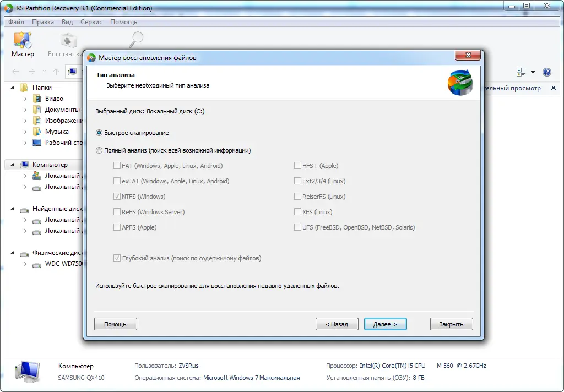Viewport: 564px width, 392px height.
Task: Toggle the HFS+ (Apple) checkbox
Action: 297,165
